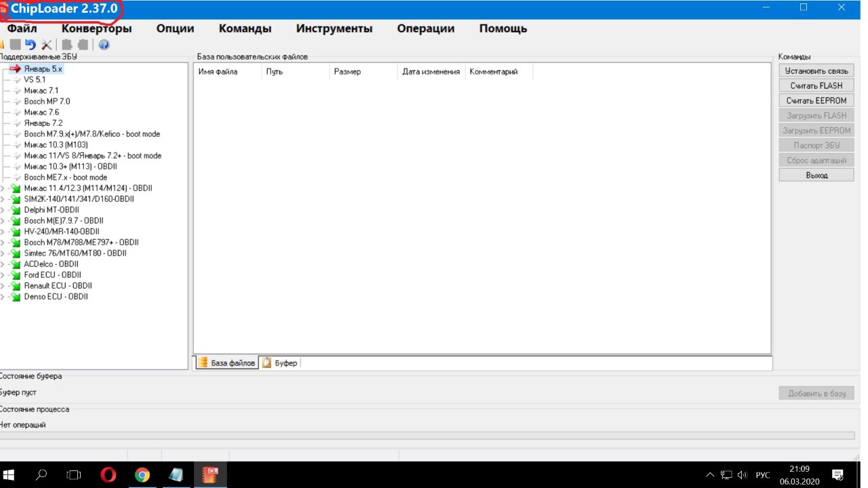Open Opera browser from the taskbar
868x488 pixels.
(x=108, y=474)
